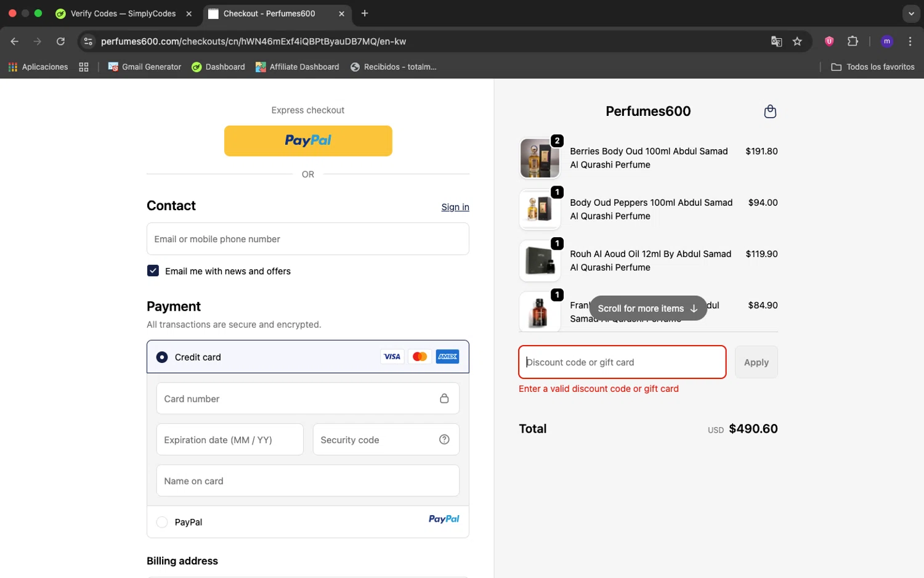
Task: Open the tab groups grid icon
Action: click(x=84, y=67)
